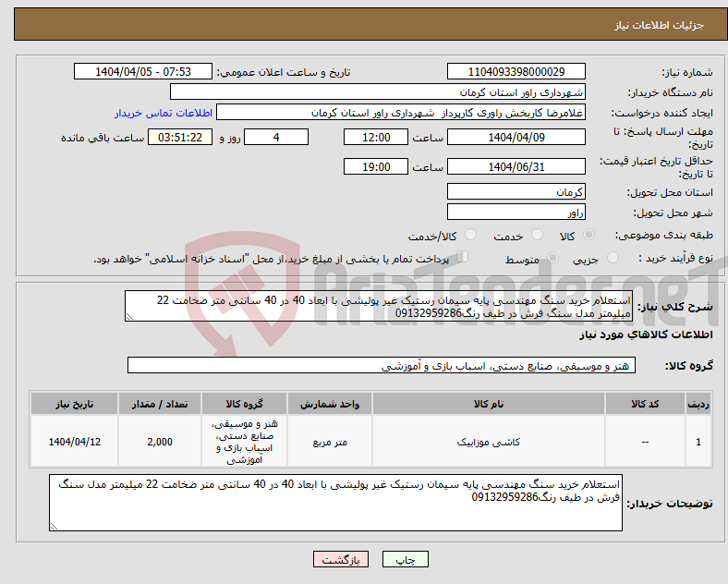Click the response deadline date 1404/04/09
Screen dimensions: 728x584
516,137
